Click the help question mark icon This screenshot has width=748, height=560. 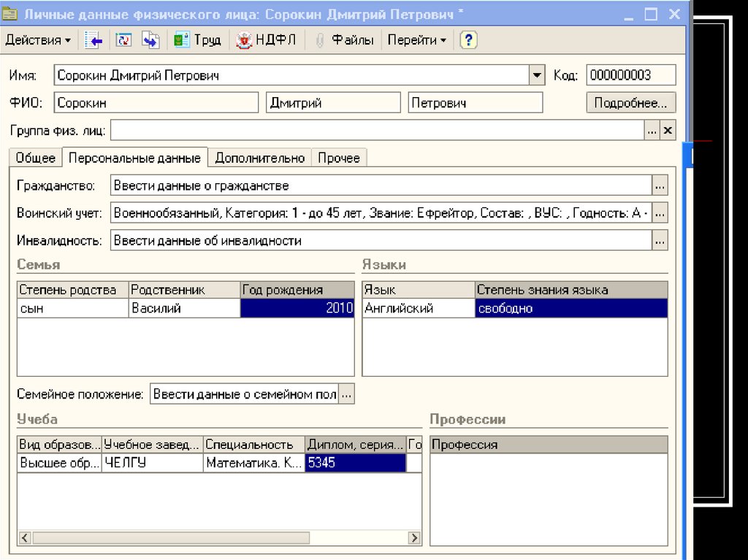[468, 40]
